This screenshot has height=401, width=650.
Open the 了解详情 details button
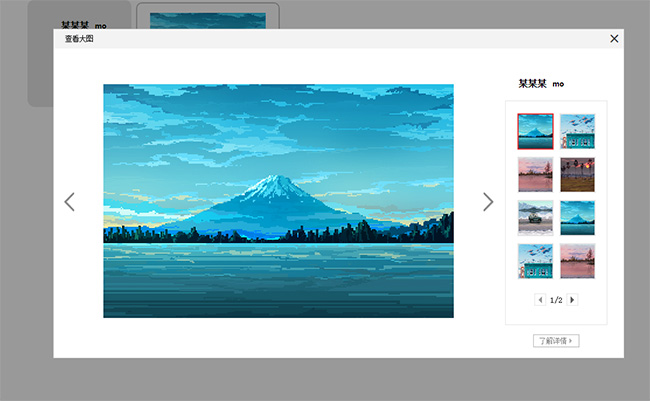coord(556,341)
